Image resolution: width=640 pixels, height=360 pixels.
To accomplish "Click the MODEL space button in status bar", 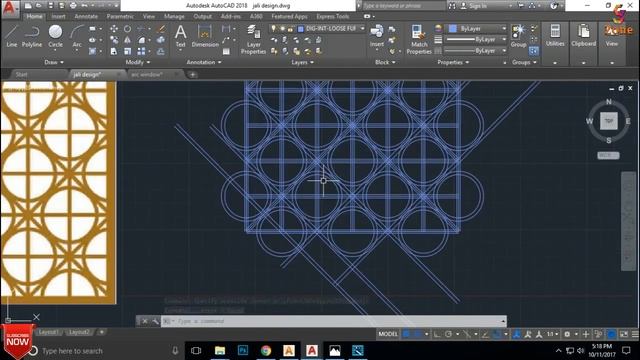I will pos(387,334).
